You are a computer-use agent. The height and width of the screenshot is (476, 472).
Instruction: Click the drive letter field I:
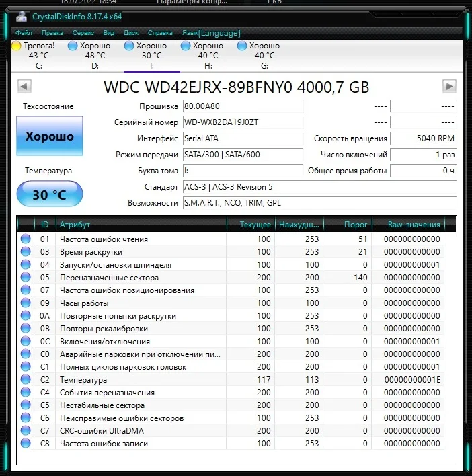click(243, 171)
